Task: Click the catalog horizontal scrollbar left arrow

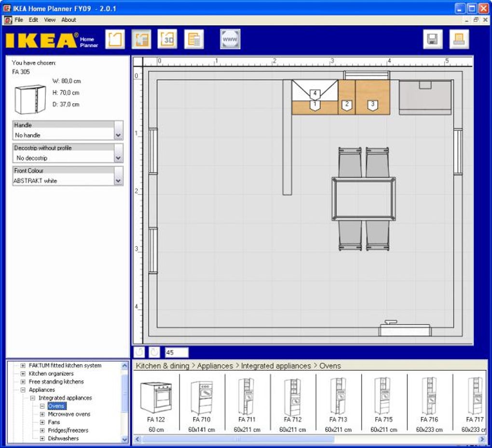Action: (138, 439)
